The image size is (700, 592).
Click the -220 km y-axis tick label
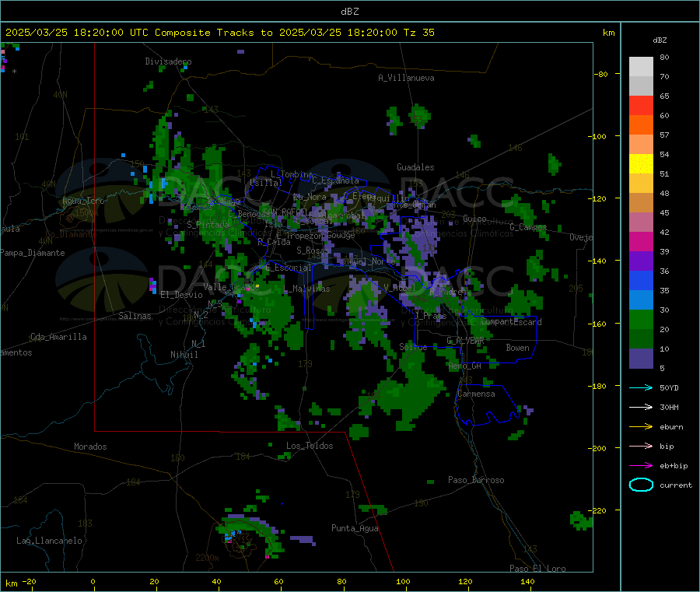[x=599, y=510]
